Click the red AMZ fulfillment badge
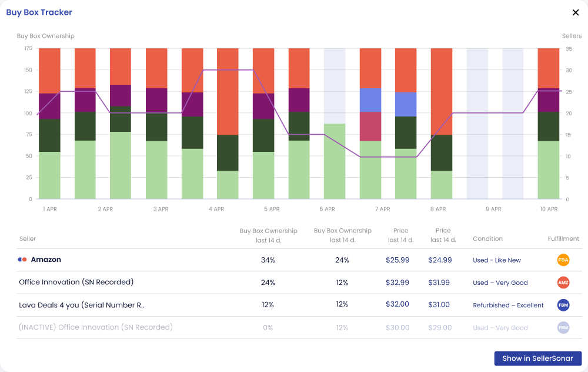Viewport: 588px width, 372px height. click(563, 283)
